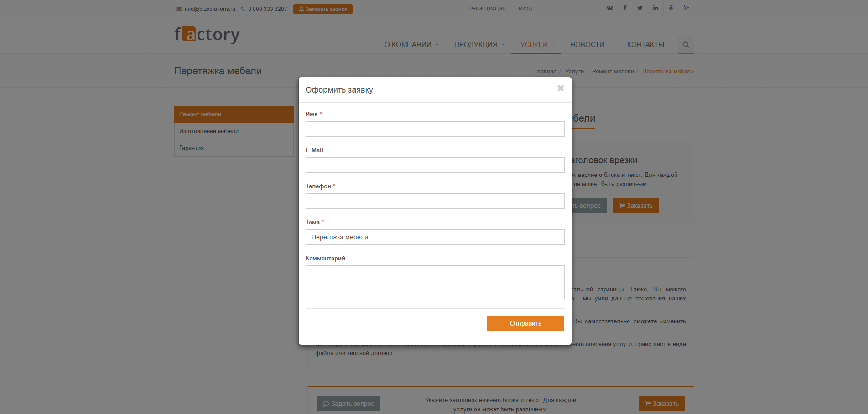The height and width of the screenshot is (414, 868).
Task: Expand the Продукция dropdown menu
Action: click(478, 45)
